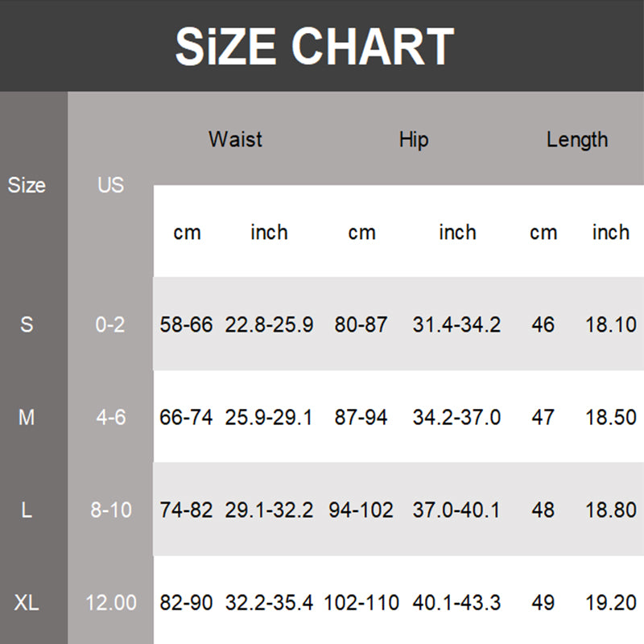Screen dimensions: 644x644
Task: Select the 58-66 waist cm value
Action: tap(186, 325)
